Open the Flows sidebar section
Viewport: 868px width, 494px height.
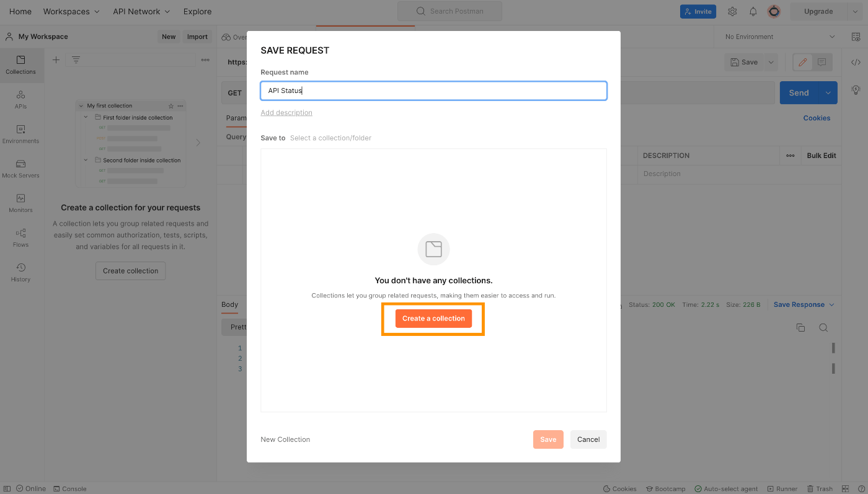point(21,239)
